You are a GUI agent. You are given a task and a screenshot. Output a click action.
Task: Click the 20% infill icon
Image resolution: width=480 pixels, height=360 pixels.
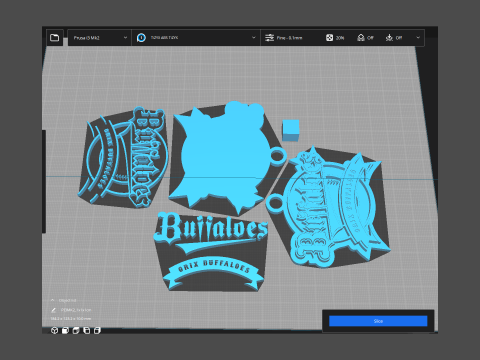pyautogui.click(x=329, y=38)
